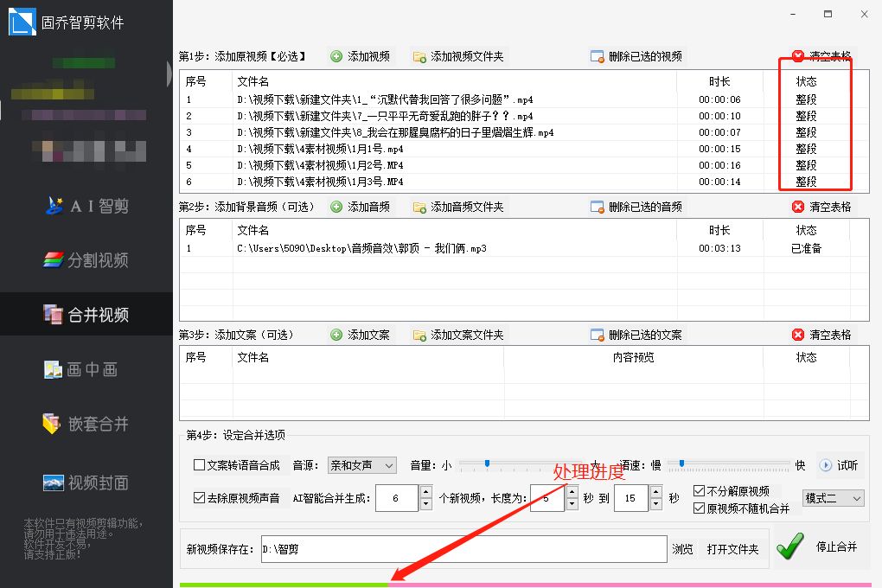Click 打开文件夹 button
Screen dimensions: 882x588
(x=732, y=549)
